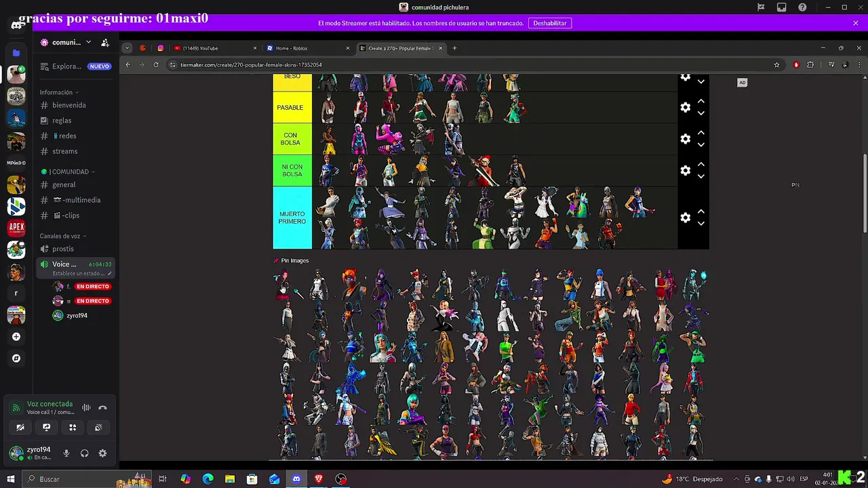Open settings gear for PASABLE tier
This screenshot has width=868, height=488.
tap(686, 107)
